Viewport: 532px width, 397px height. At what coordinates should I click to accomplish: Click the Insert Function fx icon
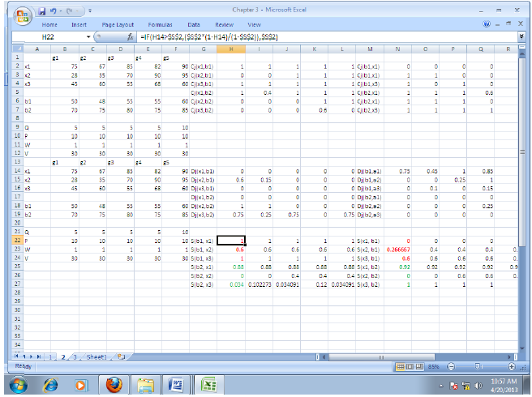point(131,38)
